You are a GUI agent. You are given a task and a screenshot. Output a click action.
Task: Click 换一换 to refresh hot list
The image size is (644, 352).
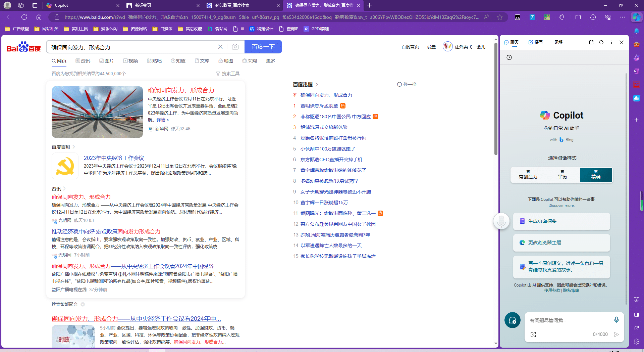(407, 84)
